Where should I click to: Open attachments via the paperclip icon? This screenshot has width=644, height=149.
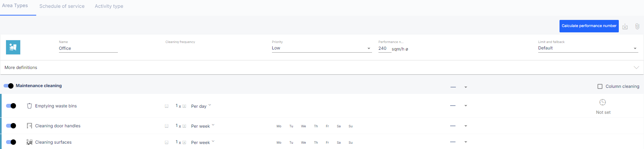tap(637, 26)
